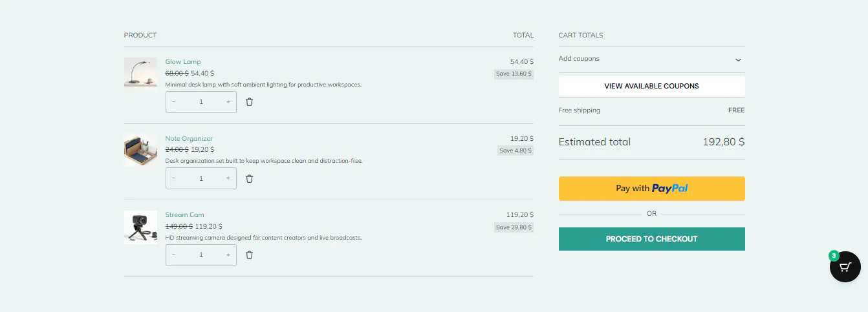Click the 'Save 29,80 $' badge
The image size is (868, 312).
click(514, 227)
